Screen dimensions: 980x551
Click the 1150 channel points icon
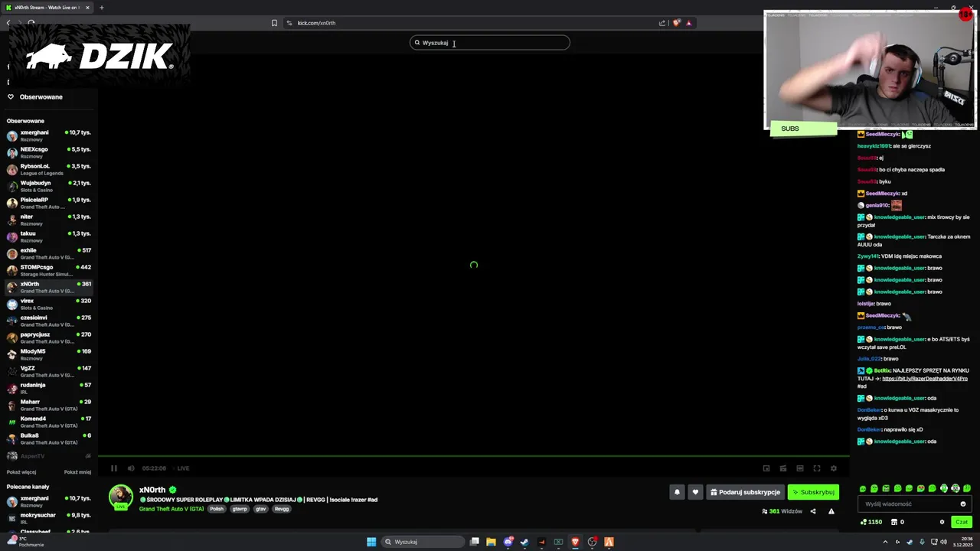tap(871, 522)
